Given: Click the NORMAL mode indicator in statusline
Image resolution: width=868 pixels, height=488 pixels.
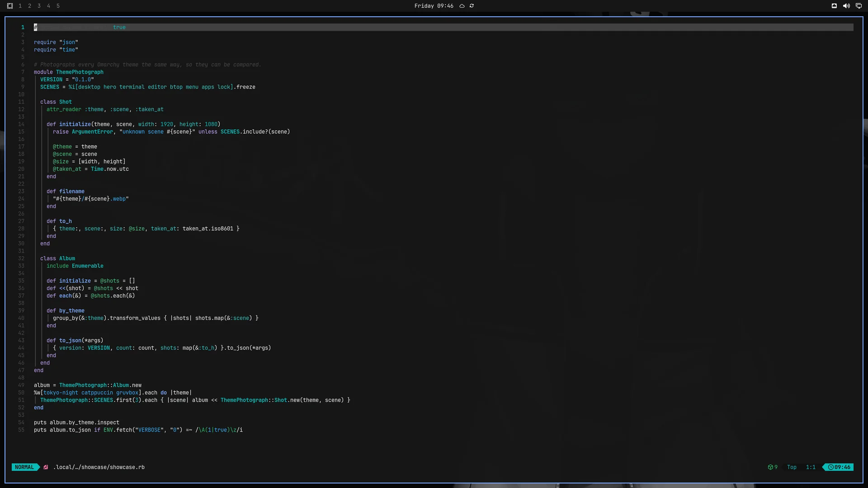Looking at the screenshot, I should coord(24,467).
